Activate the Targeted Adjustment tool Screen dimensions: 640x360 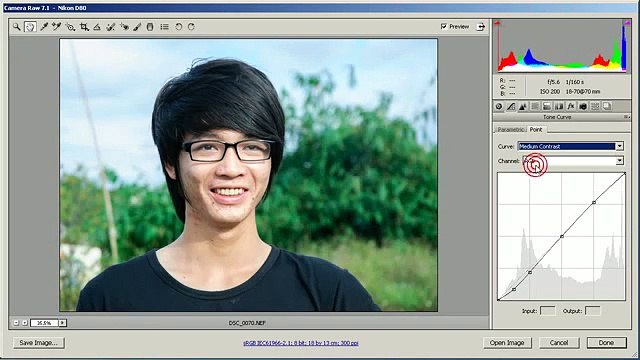[70, 27]
